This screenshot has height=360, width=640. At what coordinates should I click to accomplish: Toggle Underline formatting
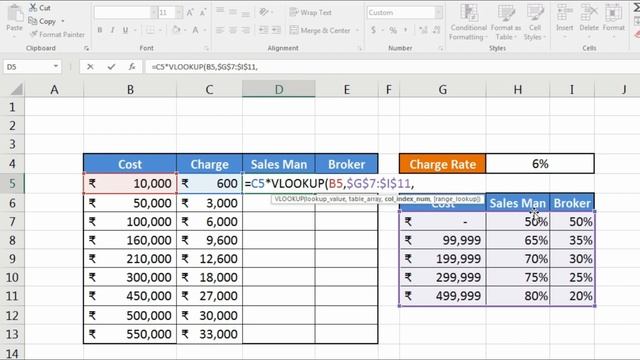(x=125, y=30)
